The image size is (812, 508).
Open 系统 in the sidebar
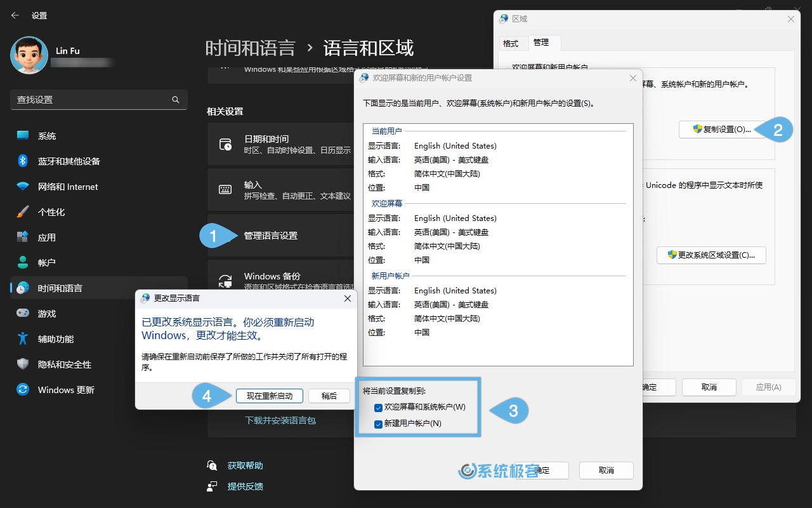[99, 136]
